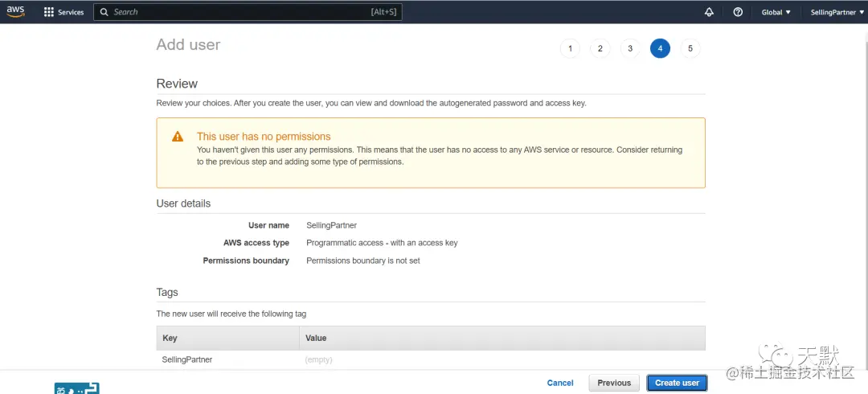Click the SellingPartner user name value
Screen dimensions: 868x394
[332, 225]
